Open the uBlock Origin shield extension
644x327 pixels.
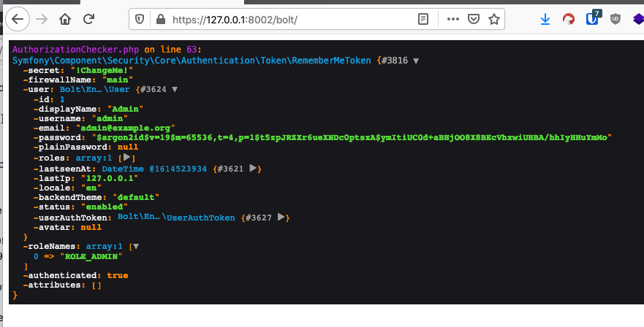[x=615, y=19]
